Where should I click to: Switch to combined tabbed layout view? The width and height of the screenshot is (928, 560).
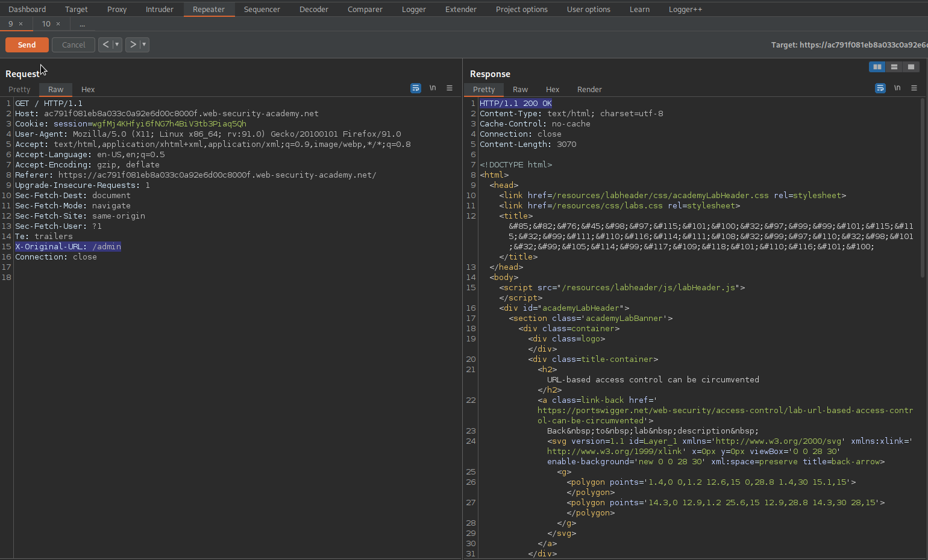click(x=911, y=67)
